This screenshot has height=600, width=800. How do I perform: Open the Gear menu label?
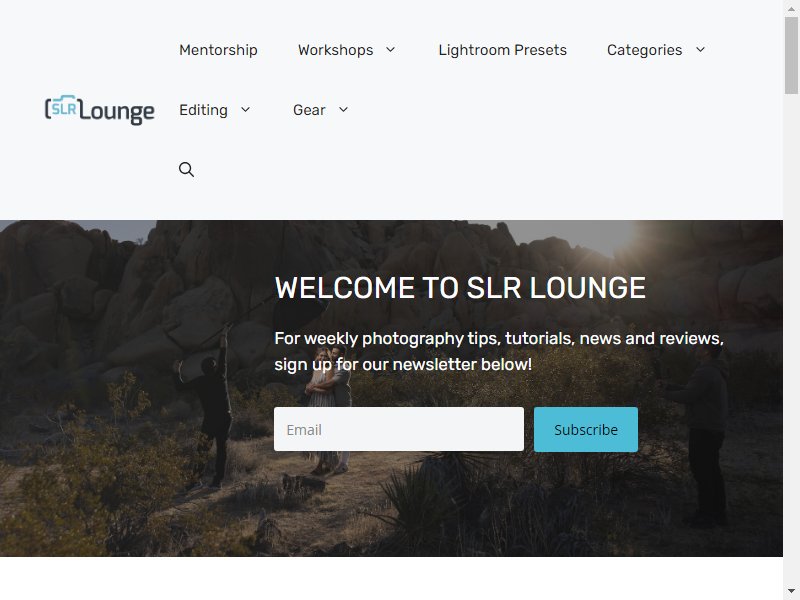(309, 110)
